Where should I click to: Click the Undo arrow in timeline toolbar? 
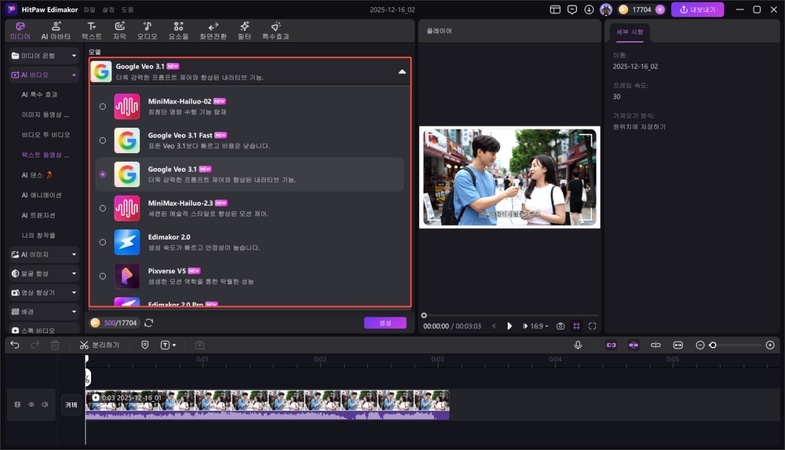tap(15, 345)
